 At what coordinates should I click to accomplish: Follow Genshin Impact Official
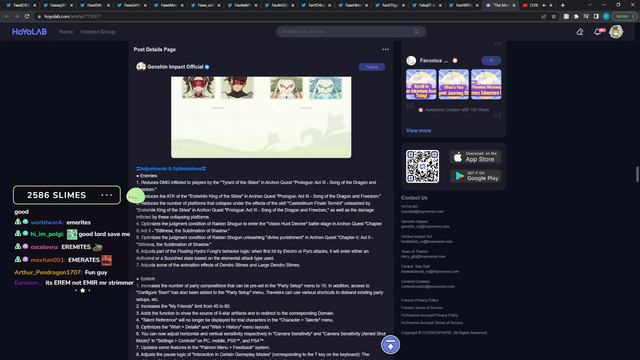pyautogui.click(x=371, y=67)
